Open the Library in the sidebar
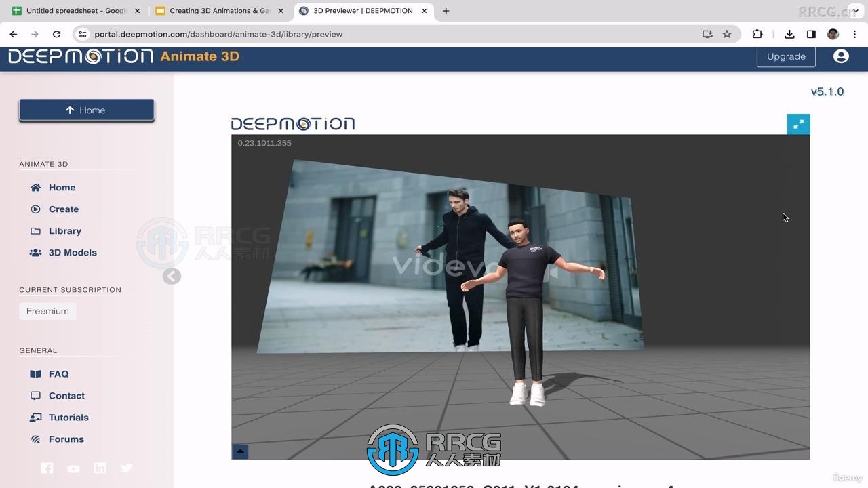Image resolution: width=868 pixels, height=488 pixels. tap(56, 231)
